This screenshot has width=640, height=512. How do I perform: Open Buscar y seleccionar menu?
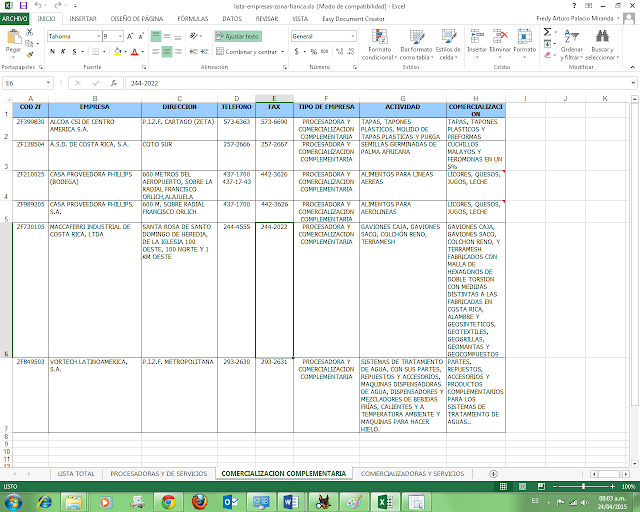tap(602, 45)
